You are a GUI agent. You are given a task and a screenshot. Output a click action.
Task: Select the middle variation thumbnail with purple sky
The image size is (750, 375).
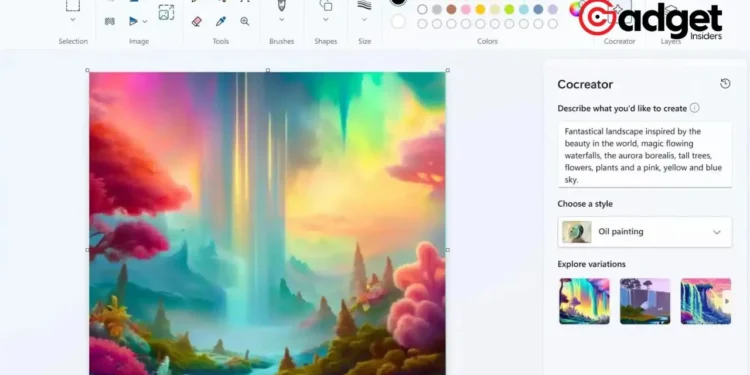pyautogui.click(x=645, y=301)
